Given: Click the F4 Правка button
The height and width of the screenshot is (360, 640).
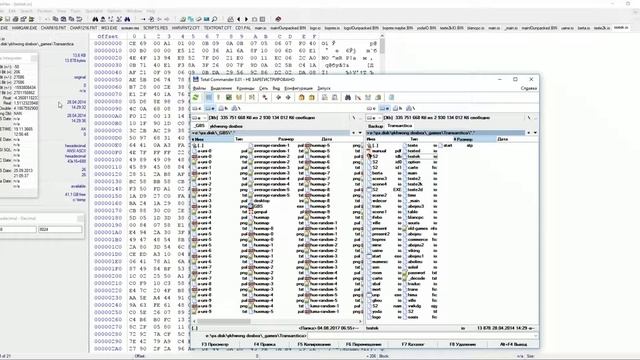Looking at the screenshot, I should point(264,344).
